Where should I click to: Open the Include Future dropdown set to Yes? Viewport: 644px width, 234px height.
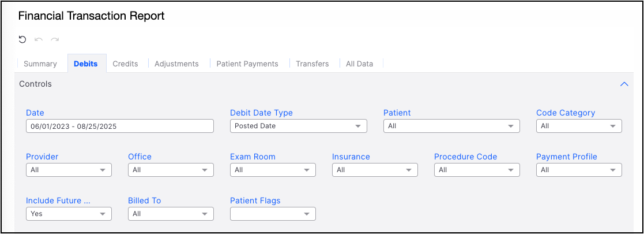click(69, 214)
